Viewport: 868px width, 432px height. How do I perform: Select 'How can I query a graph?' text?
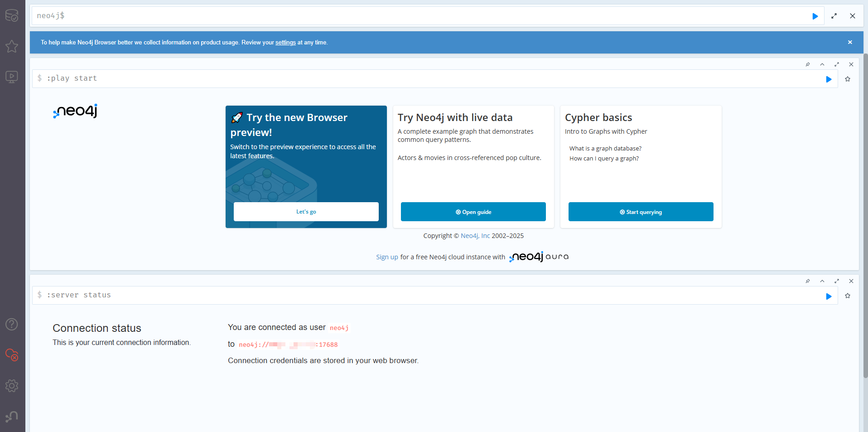(604, 158)
